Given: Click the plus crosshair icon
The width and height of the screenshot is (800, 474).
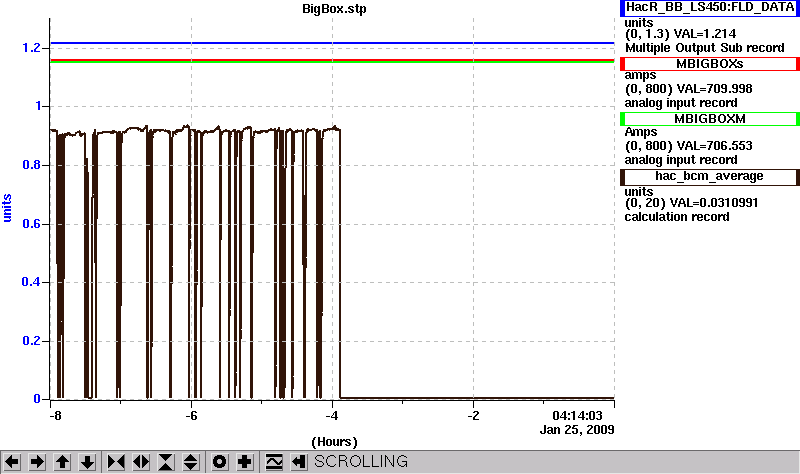Looking at the screenshot, I should [x=245, y=462].
